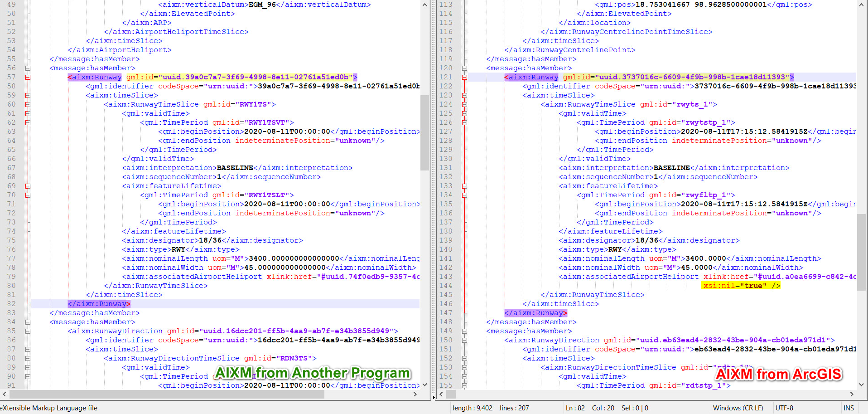The image size is (868, 414).
Task: Click the RWY type value on line 76
Action: 178,249
